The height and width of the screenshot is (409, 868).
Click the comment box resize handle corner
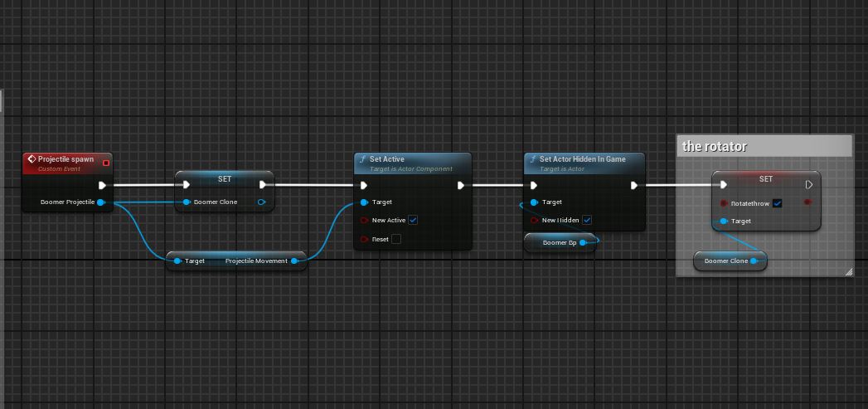tap(848, 271)
